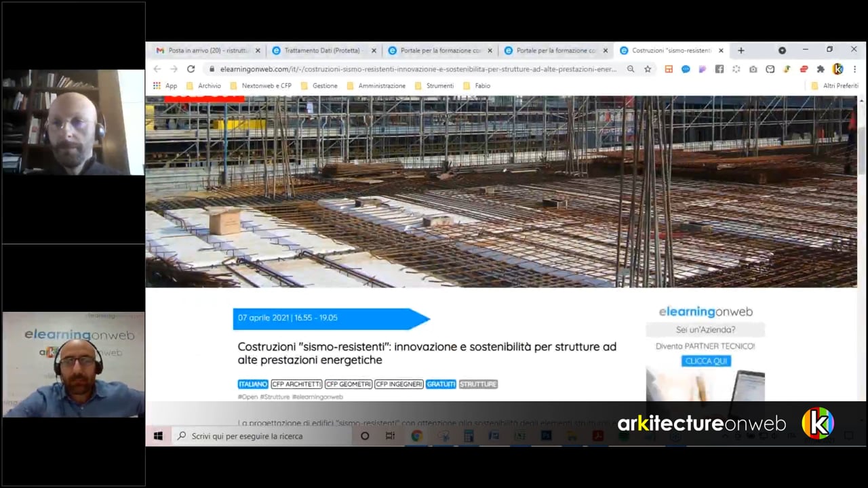Click the construction site banner image

point(501,192)
